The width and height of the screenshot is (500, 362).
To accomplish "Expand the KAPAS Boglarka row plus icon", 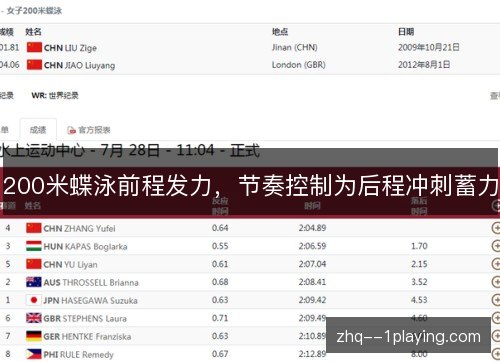I will pos(496,246).
